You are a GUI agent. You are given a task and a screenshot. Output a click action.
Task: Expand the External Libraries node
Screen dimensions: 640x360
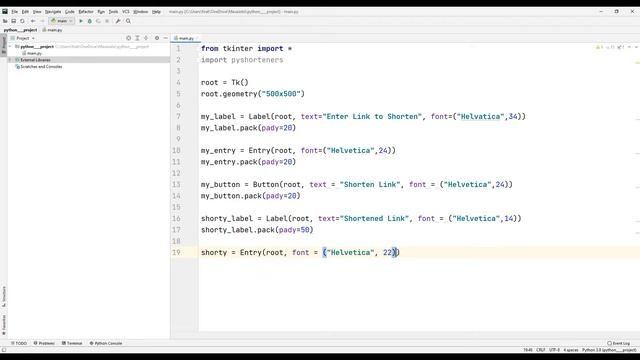point(11,60)
